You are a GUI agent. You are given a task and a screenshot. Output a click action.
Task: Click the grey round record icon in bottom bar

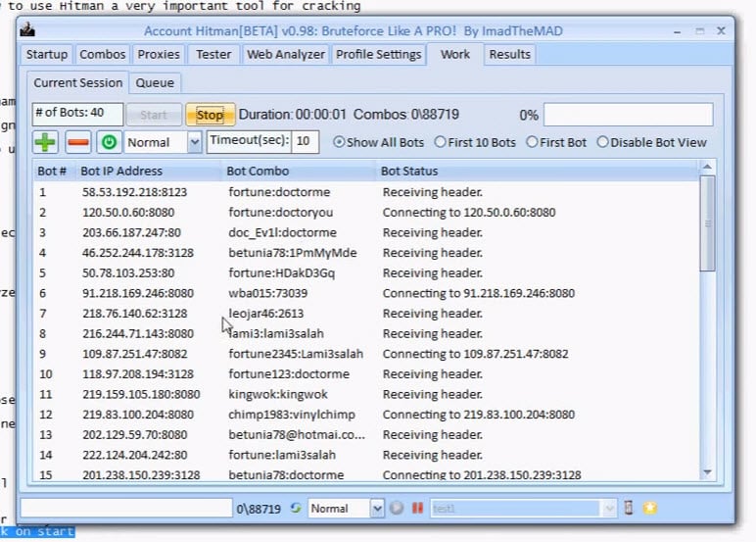point(397,509)
